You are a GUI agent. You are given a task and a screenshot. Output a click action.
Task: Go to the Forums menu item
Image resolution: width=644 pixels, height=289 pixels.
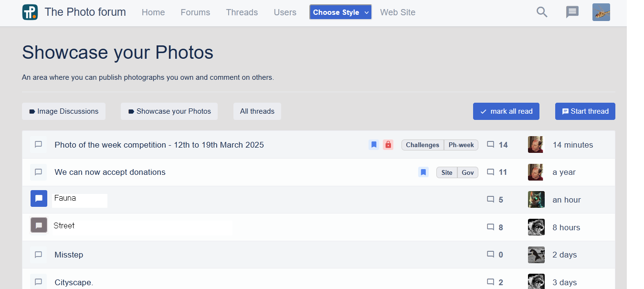195,12
